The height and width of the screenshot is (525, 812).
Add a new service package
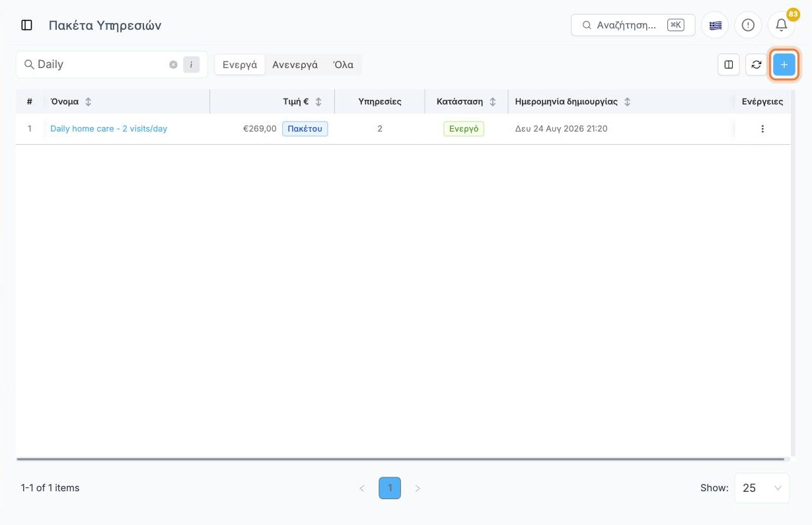tap(784, 65)
